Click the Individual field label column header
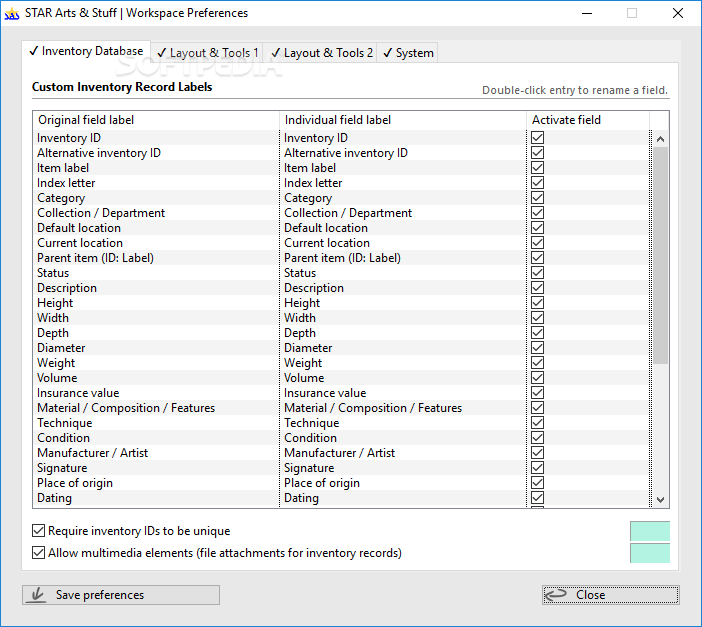 403,120
